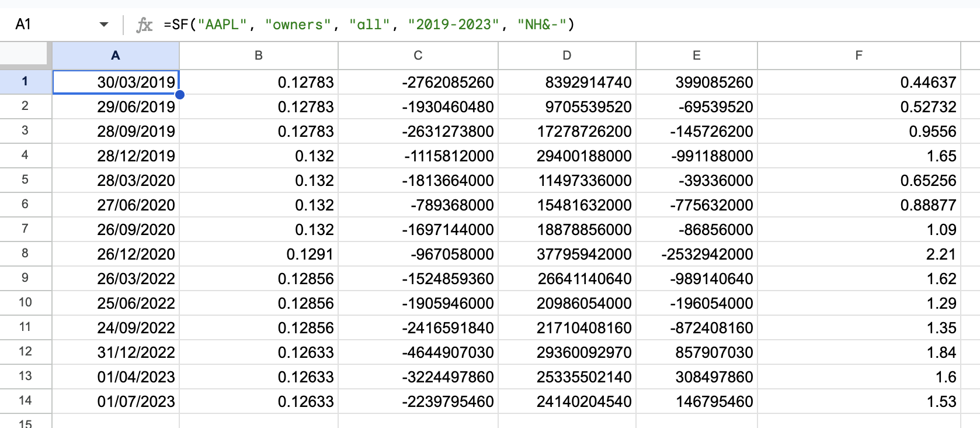The width and height of the screenshot is (980, 428).
Task: Select row 9 header
Action: point(26,278)
